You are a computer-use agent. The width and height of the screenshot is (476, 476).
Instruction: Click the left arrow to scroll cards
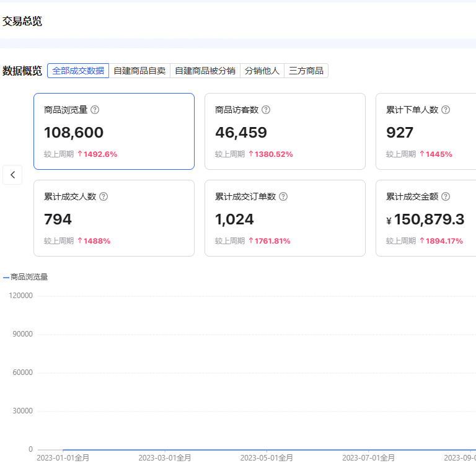click(12, 175)
